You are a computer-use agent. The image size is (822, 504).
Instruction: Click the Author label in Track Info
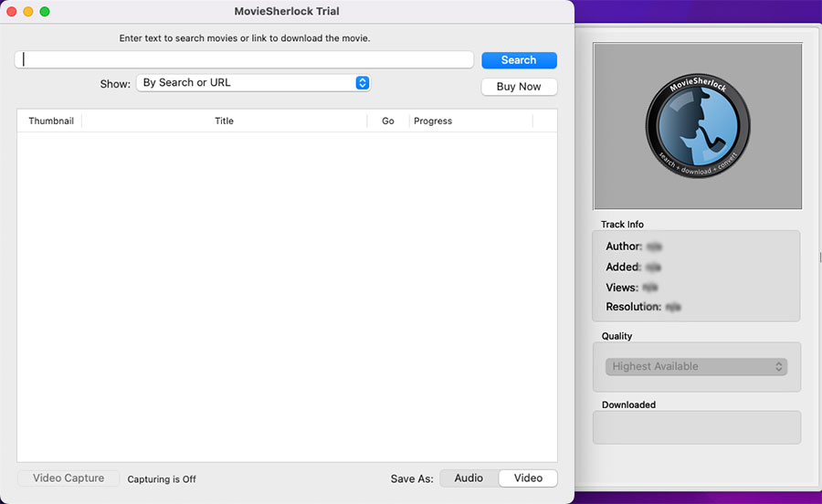[x=624, y=247]
